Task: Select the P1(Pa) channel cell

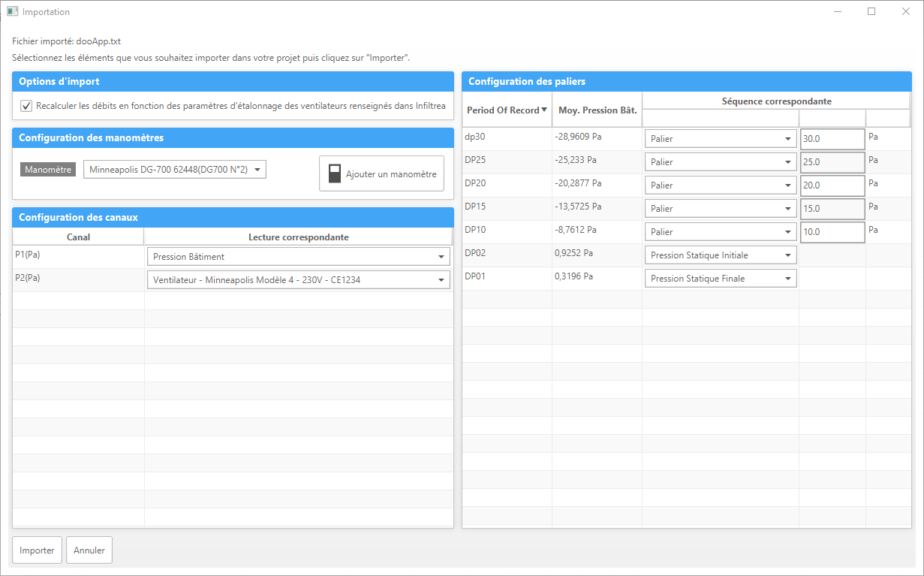Action: point(78,256)
